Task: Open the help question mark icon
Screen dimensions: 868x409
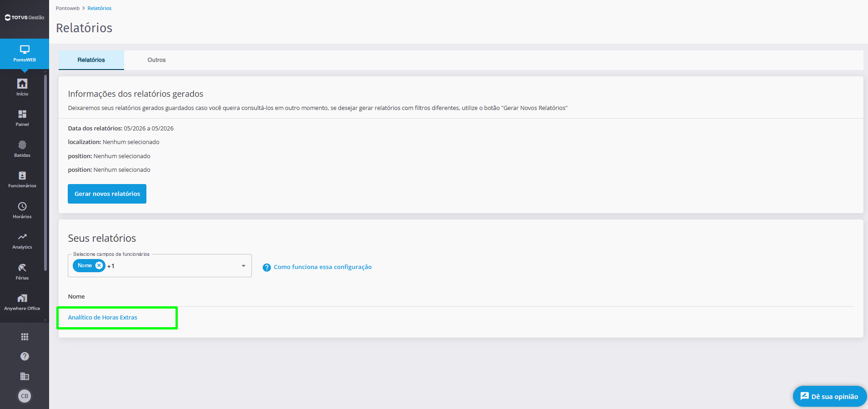Action: [25, 356]
